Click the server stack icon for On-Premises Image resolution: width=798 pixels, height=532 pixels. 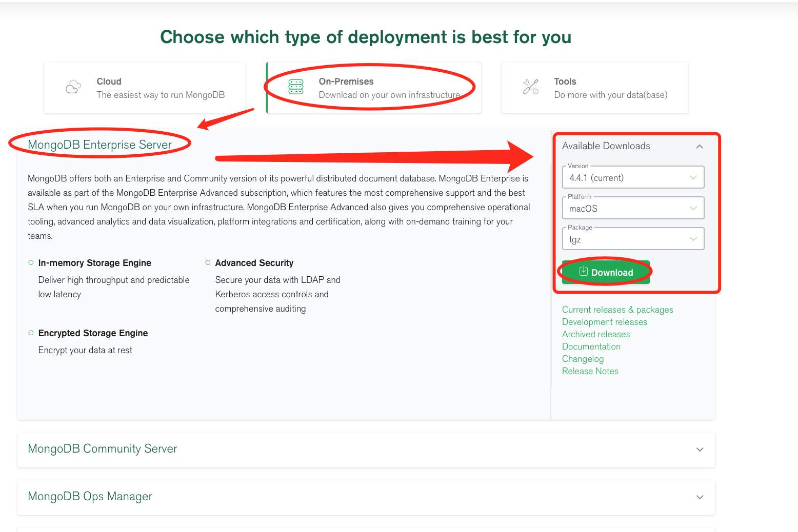point(296,87)
